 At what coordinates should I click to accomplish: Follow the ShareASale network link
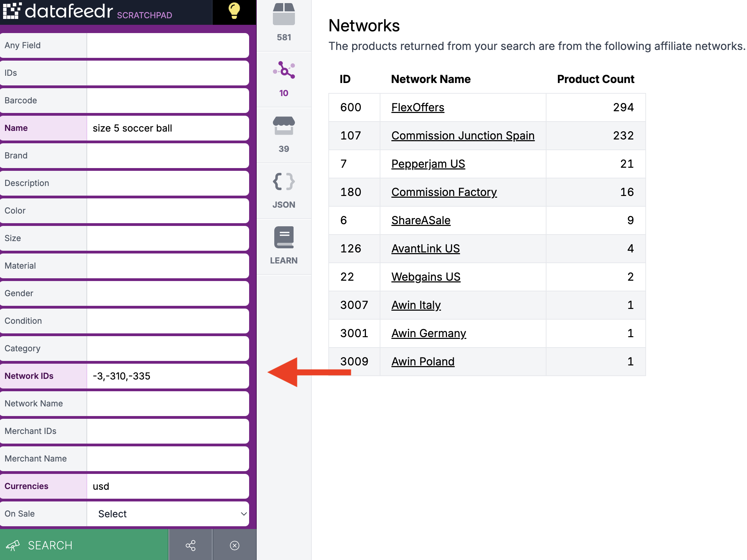pos(421,220)
